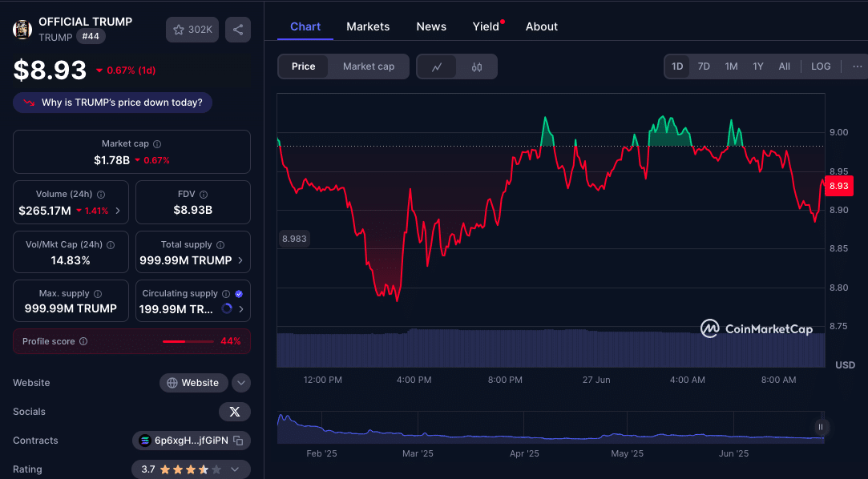
Task: Set chart range to 7D
Action: click(704, 66)
